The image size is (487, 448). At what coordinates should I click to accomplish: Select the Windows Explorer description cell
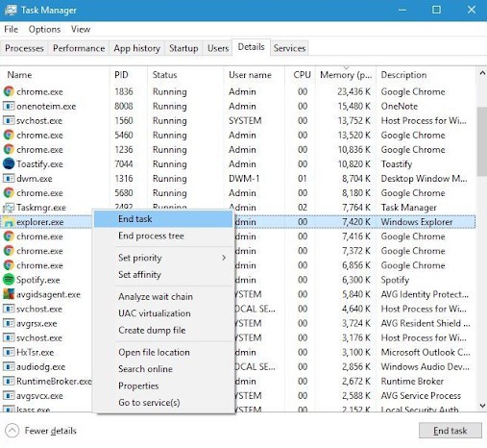pos(417,222)
